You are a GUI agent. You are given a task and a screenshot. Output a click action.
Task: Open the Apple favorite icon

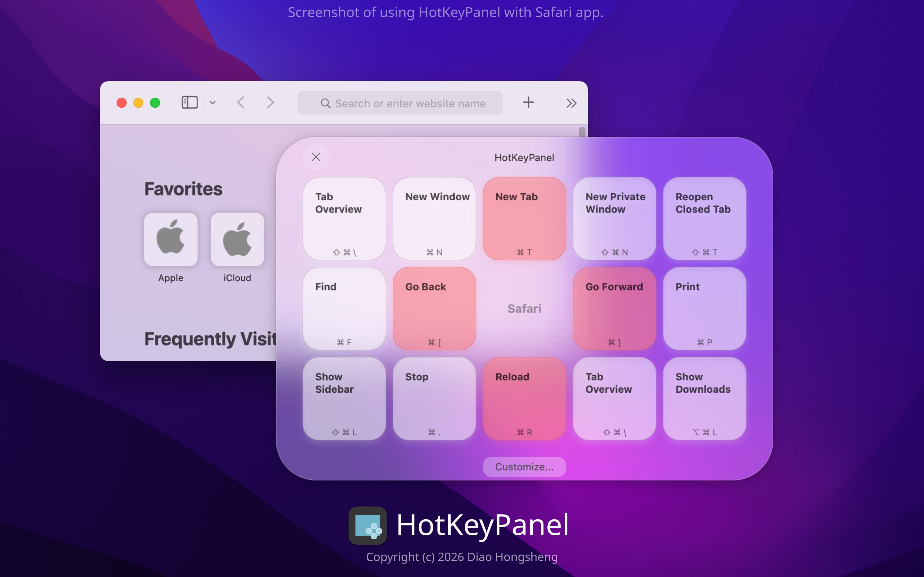coord(171,239)
